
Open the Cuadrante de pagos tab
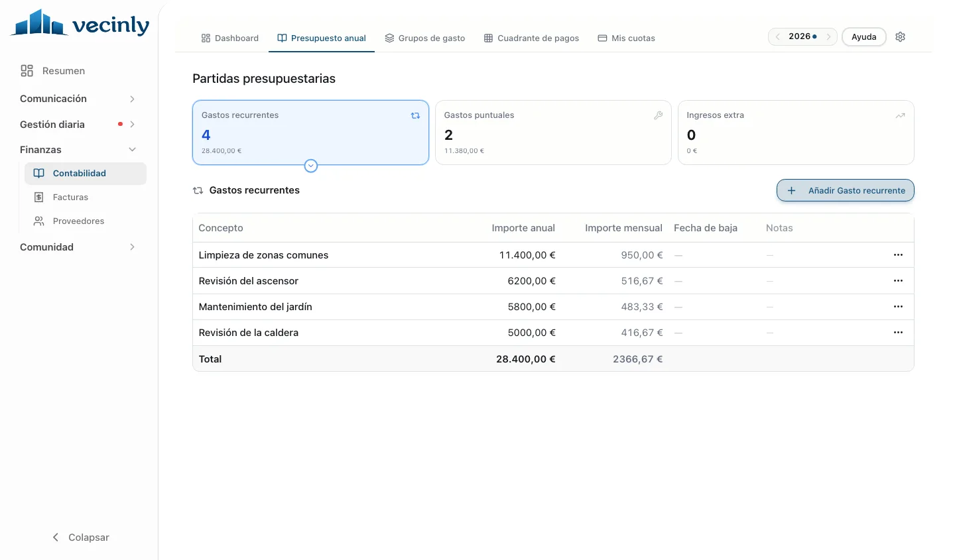coord(531,38)
